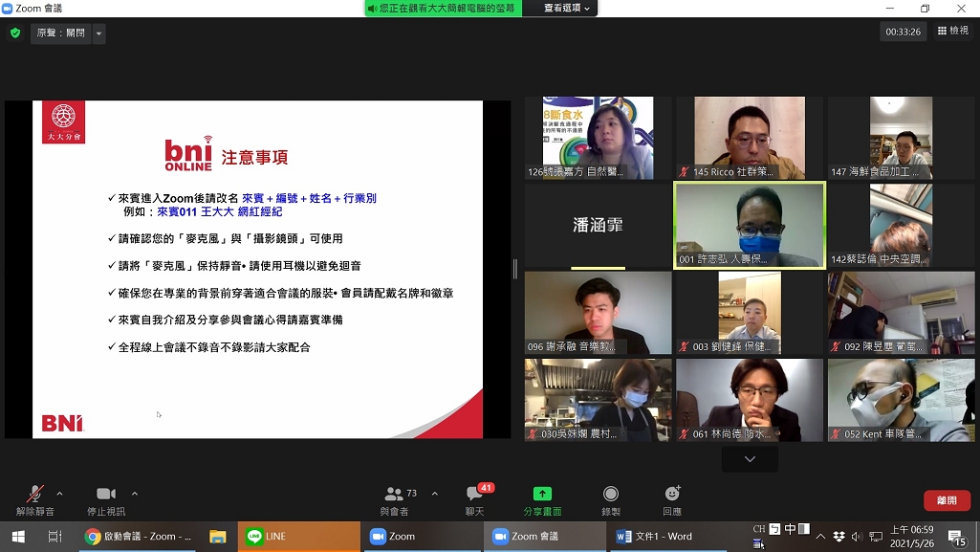Click the shared BNI slide area
Viewport: 980px width, 552px height.
pyautogui.click(x=257, y=269)
